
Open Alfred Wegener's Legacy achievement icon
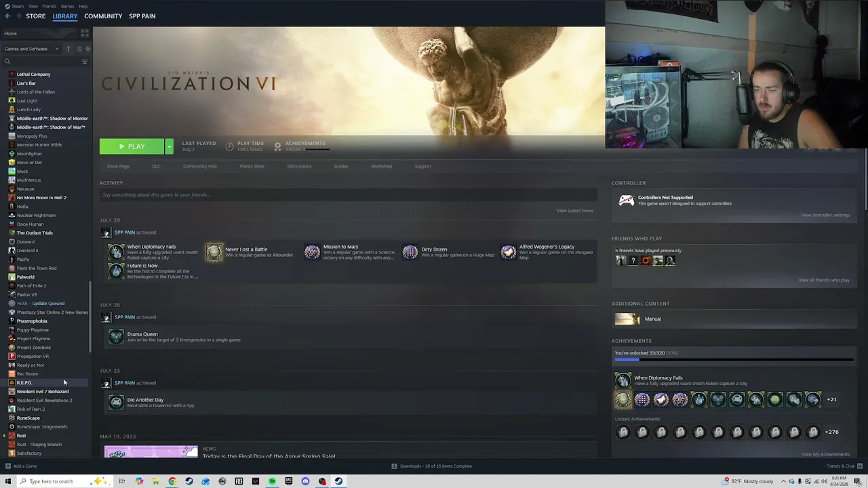(509, 252)
